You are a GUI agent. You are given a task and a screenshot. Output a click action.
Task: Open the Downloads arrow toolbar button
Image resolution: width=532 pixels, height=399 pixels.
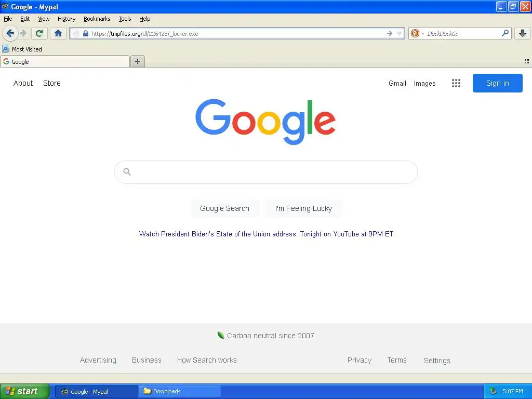pyautogui.click(x=523, y=33)
